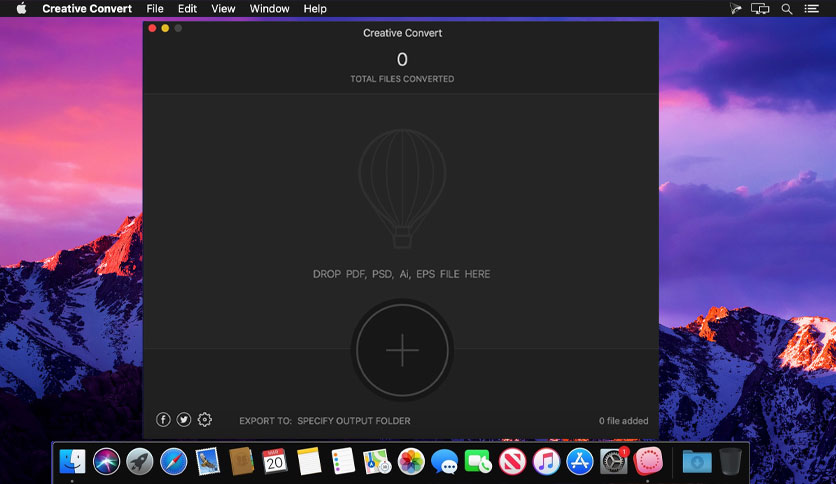The image size is (836, 484).
Task: Open the Apple menu
Action: 21,9
